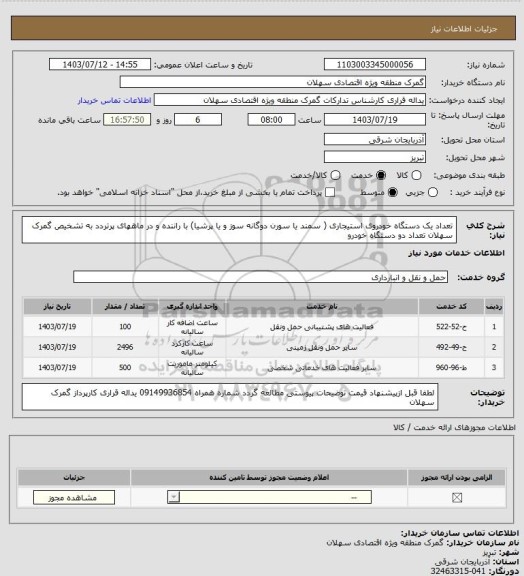Select the خدمت radio option
This screenshot has width=524, height=576.
[381, 175]
